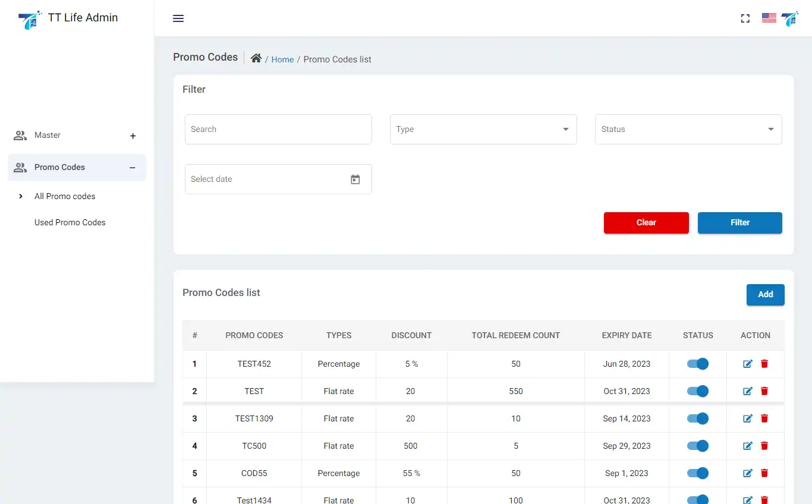Click the red Clear button
Viewport: 812px width, 504px height.
(x=646, y=223)
